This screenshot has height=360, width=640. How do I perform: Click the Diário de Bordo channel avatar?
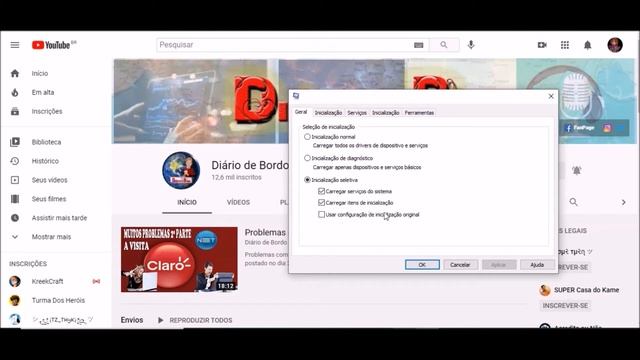[x=181, y=170]
